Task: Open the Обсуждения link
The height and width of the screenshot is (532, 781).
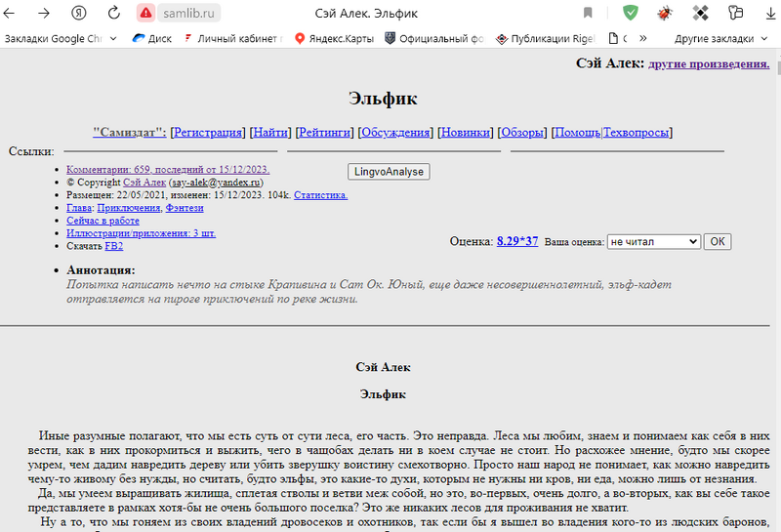Action: point(395,133)
